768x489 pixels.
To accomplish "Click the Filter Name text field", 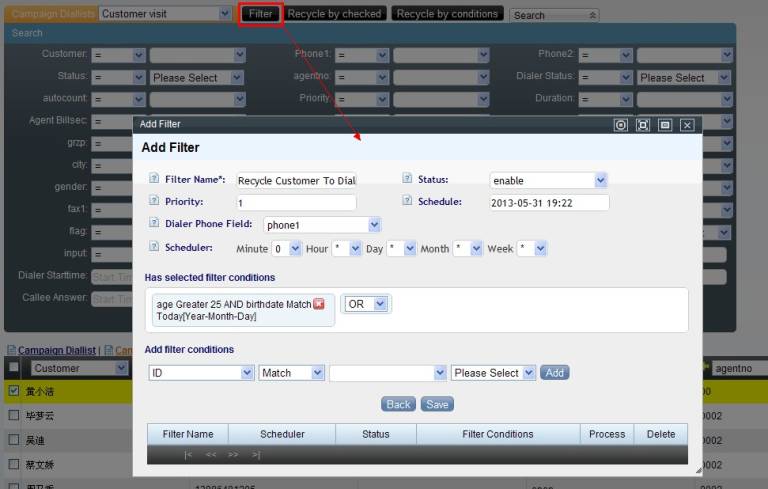I will pos(296,180).
